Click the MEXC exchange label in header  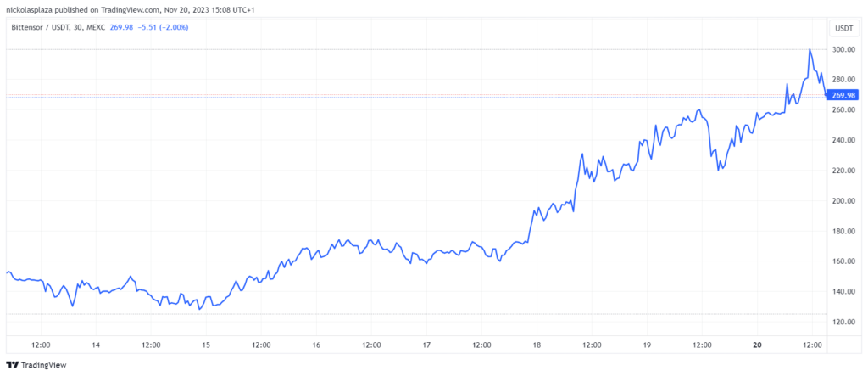coord(98,26)
